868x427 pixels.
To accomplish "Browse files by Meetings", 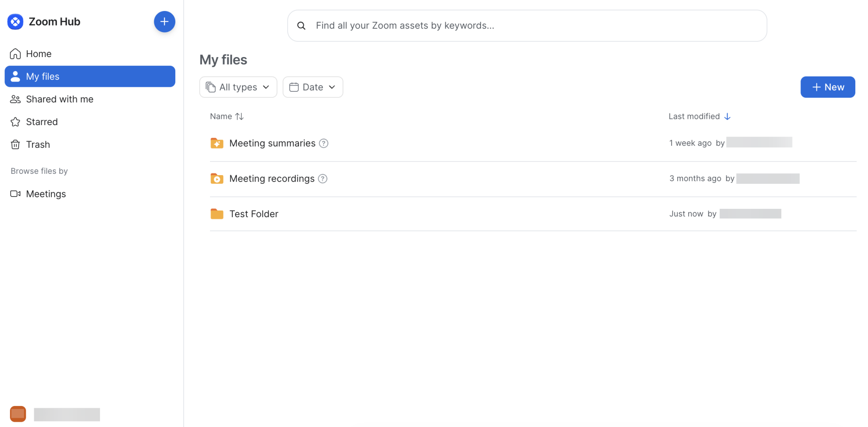I will click(x=46, y=194).
